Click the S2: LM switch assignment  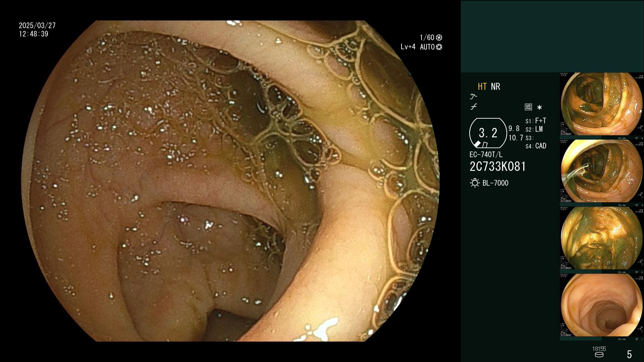pos(534,129)
